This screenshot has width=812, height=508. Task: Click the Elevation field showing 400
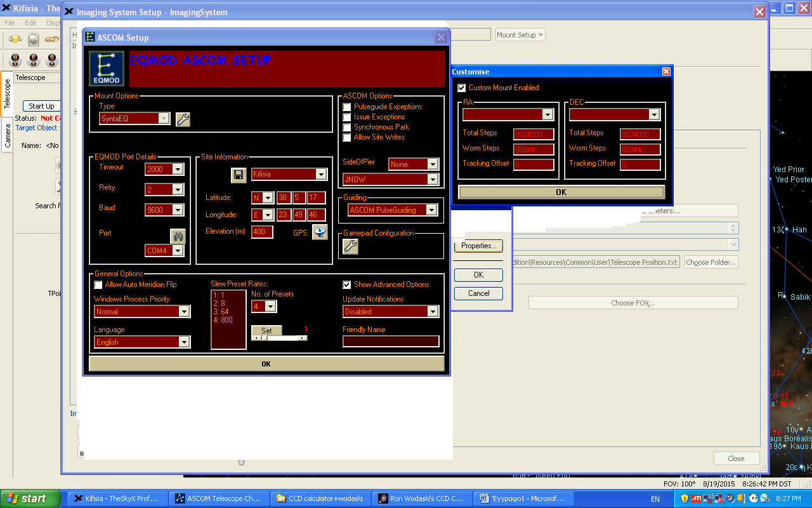262,232
